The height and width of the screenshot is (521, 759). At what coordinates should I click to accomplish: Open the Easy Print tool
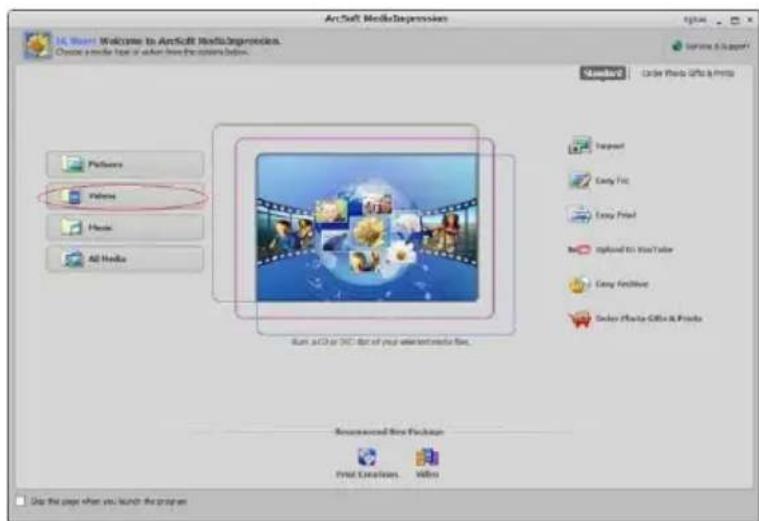click(x=602, y=215)
